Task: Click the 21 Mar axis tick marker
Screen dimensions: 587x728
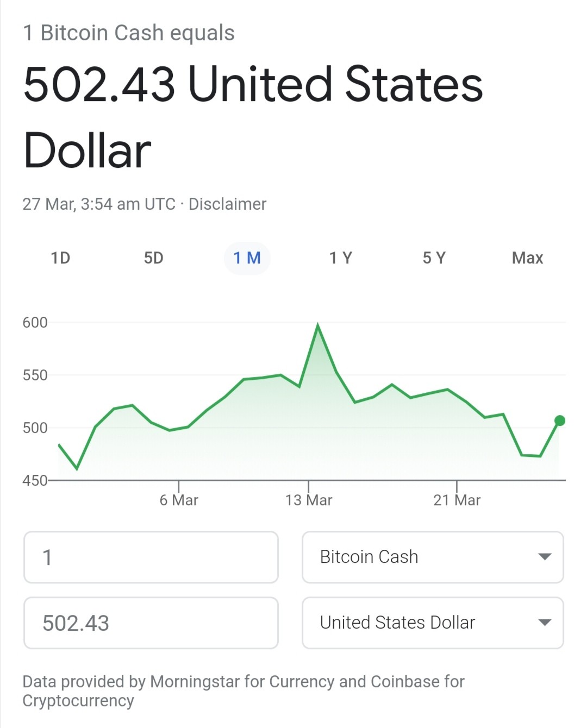Action: pos(457,486)
